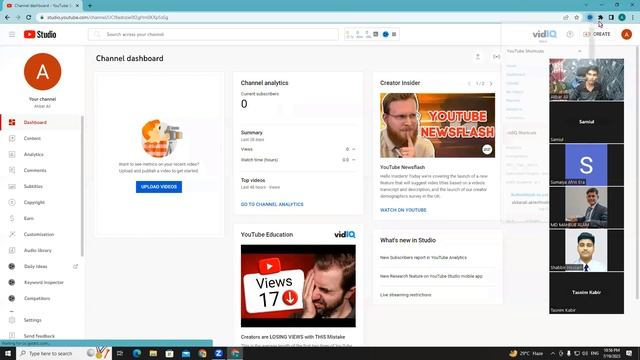This screenshot has width=640, height=360.
Task: Open File Explorer from the taskbar
Action: click(153, 353)
